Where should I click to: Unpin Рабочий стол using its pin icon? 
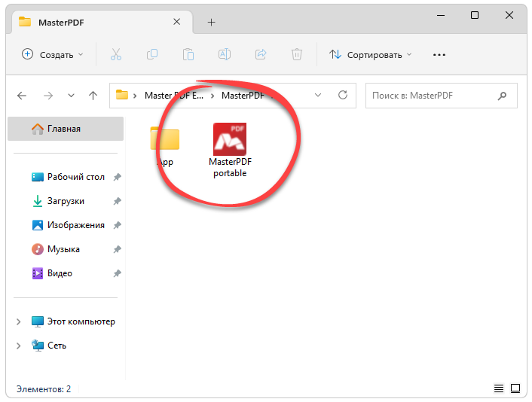(117, 177)
